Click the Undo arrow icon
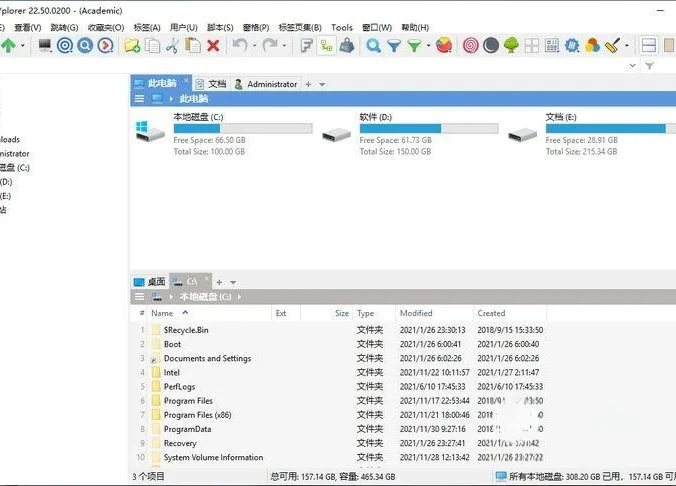Screen dimensions: 676x486 [x=240, y=45]
